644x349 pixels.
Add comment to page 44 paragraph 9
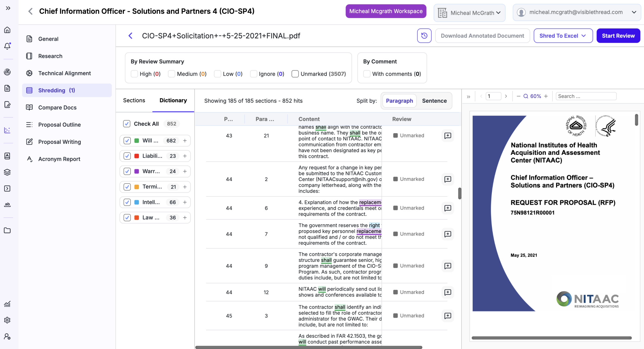[448, 266]
